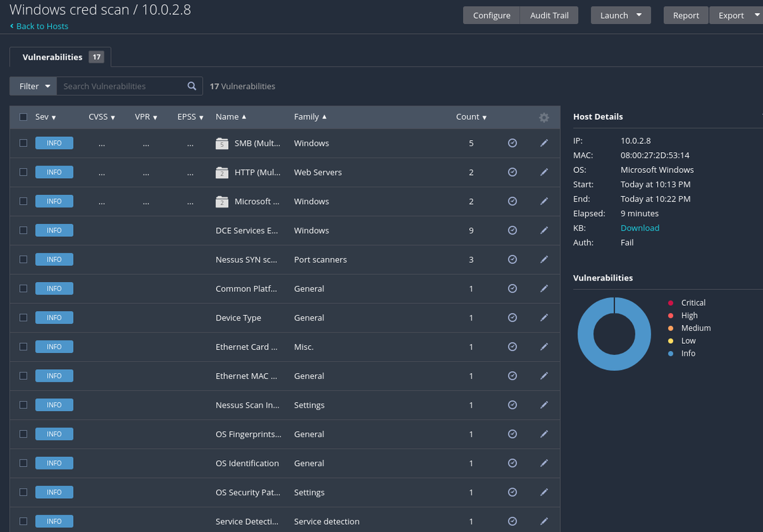Click the status circle for OS Fingerprints row
The width and height of the screenshot is (763, 532).
[x=512, y=434]
